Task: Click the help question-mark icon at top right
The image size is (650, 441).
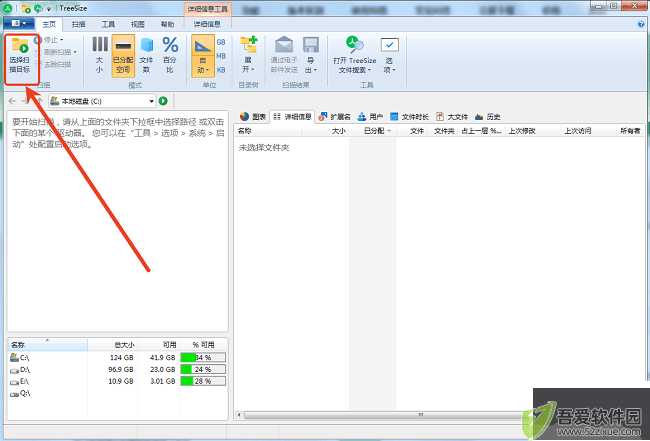Action: point(641,24)
